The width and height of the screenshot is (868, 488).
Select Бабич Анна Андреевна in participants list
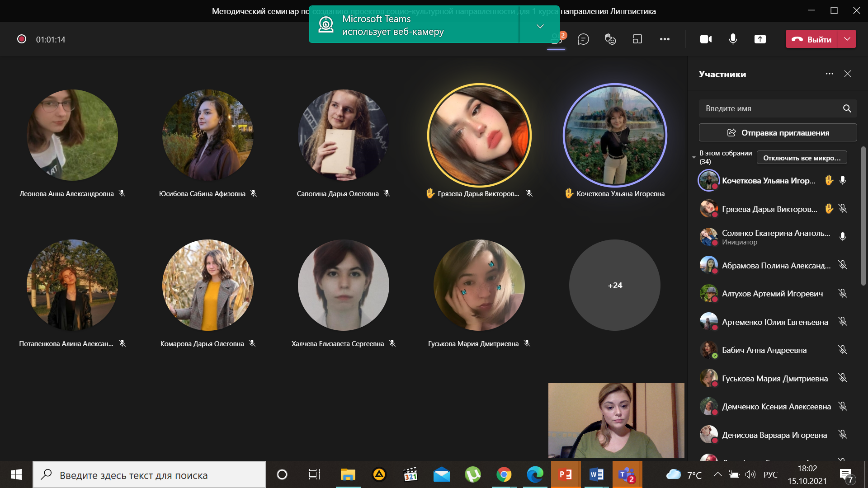(x=764, y=350)
